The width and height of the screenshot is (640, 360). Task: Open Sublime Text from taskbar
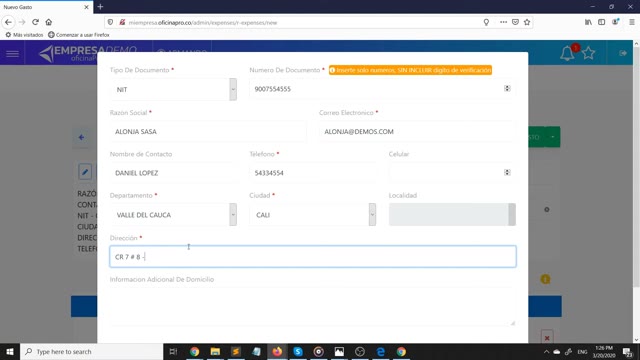236,351
